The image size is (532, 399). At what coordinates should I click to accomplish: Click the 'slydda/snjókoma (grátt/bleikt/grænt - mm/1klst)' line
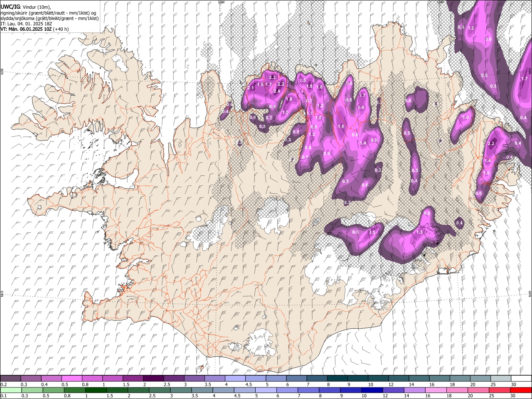49,18
